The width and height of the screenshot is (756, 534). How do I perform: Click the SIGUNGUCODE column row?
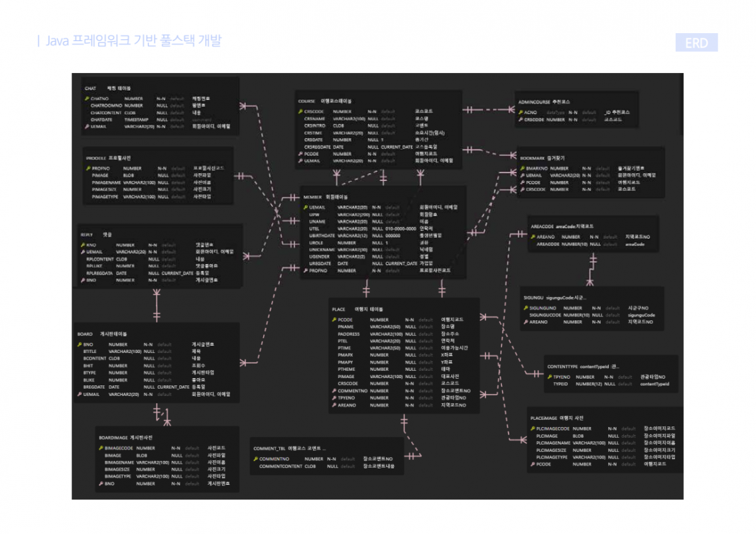[591, 315]
